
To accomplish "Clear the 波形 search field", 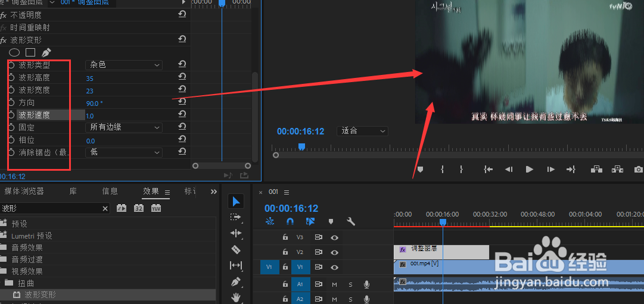I will click(105, 209).
